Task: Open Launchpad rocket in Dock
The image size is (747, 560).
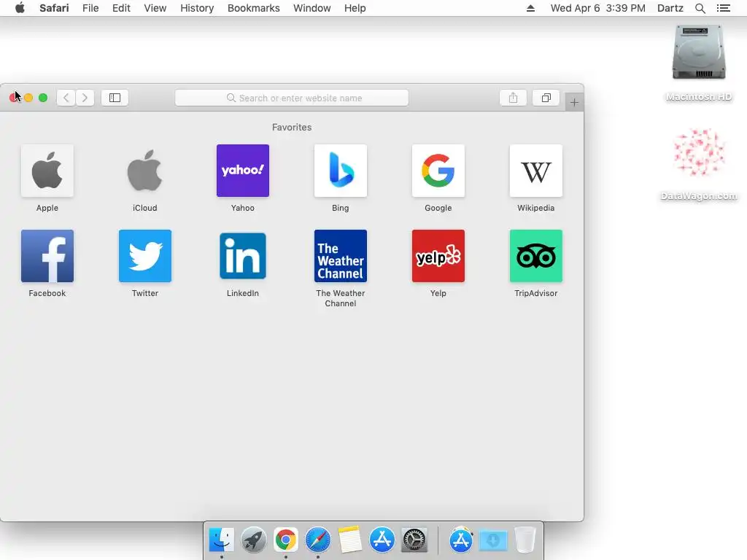Action: point(253,540)
